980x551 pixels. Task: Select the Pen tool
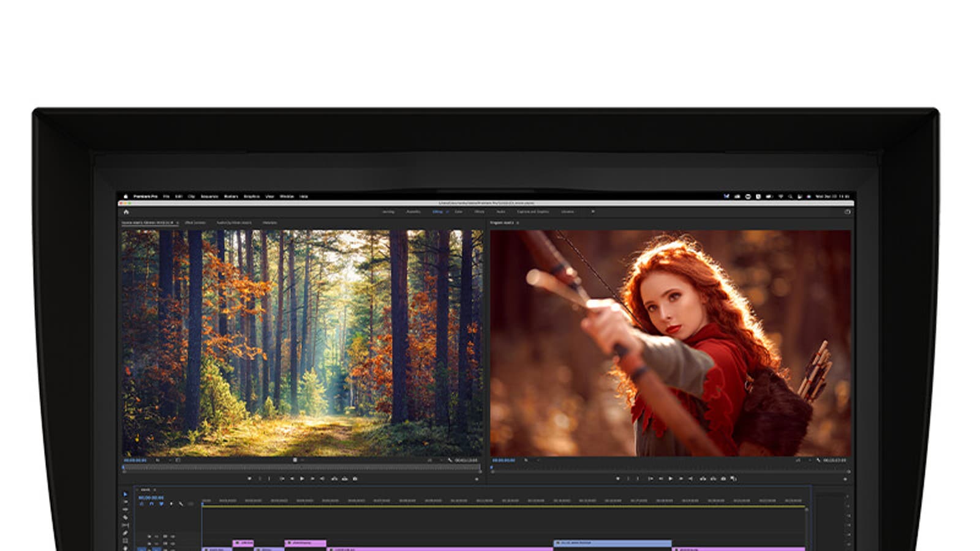point(126,533)
